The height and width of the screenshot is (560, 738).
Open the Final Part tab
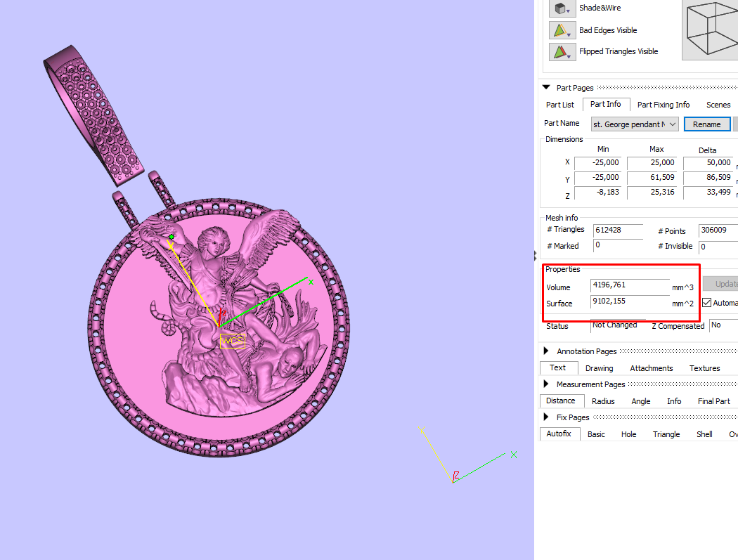[713, 401]
